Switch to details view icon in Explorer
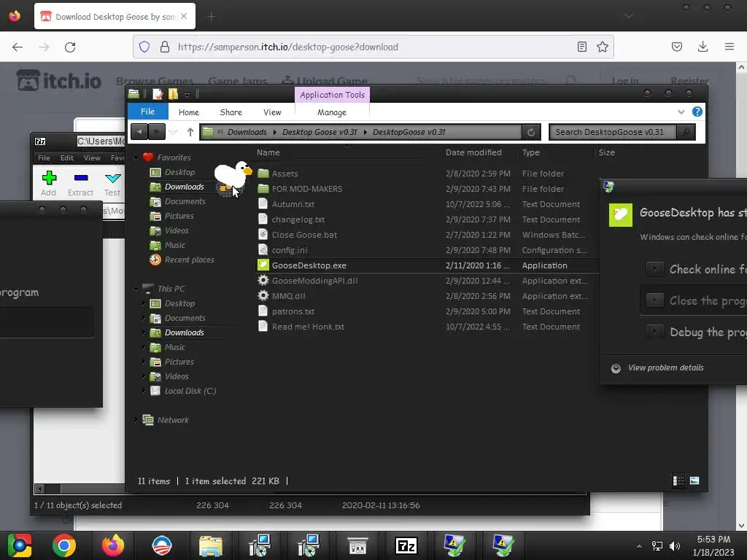This screenshot has width=747, height=560. click(678, 481)
